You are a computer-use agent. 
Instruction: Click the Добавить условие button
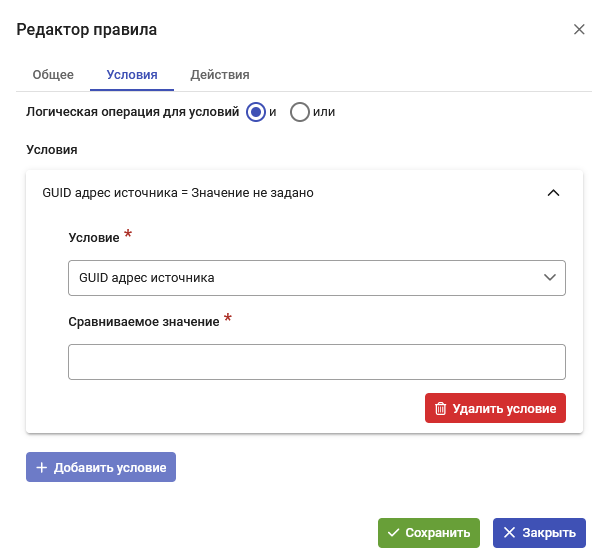click(x=101, y=467)
